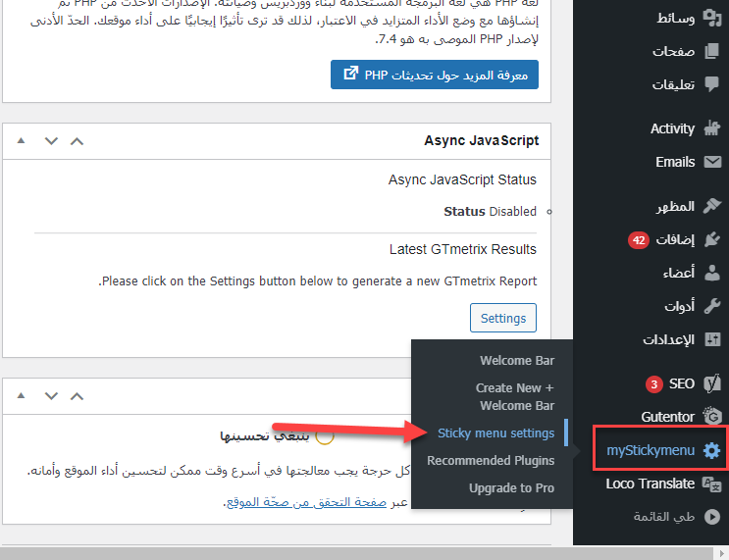Select Upgrade to Pro submenu entry

(x=511, y=488)
